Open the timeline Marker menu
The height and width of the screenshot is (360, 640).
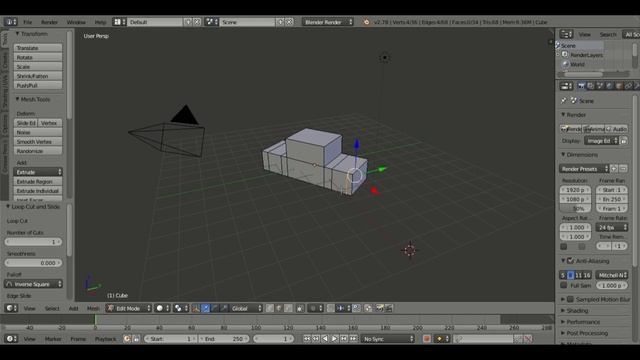coord(53,339)
